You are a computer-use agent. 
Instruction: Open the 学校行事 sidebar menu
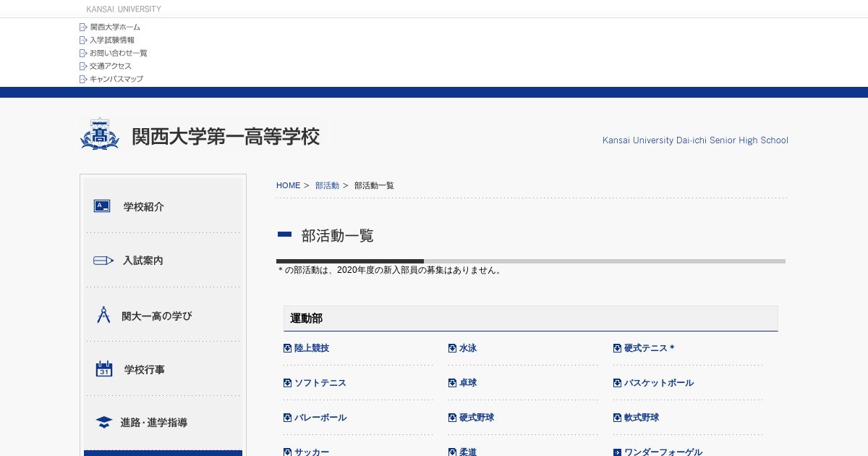163,369
